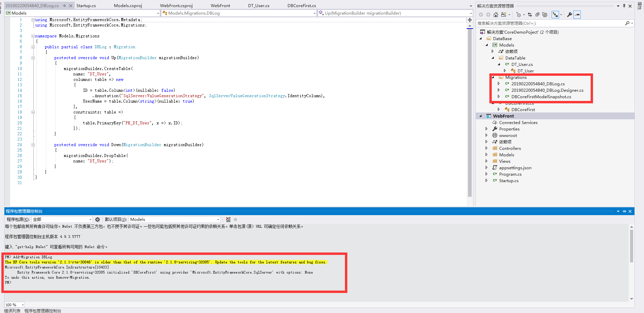Collapse the Migrations folder in Solution Explorer
The height and width of the screenshot is (313, 644).
tap(493, 77)
